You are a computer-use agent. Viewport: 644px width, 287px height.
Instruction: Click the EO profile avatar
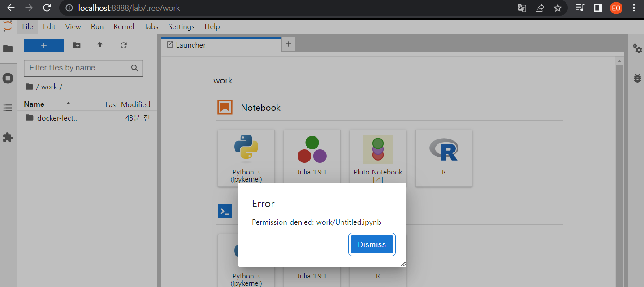(x=616, y=8)
